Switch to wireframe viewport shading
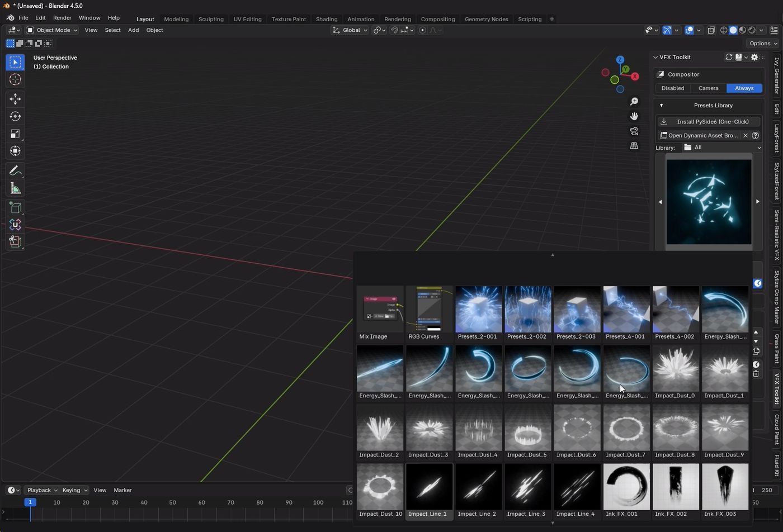783x532 pixels. [x=724, y=30]
